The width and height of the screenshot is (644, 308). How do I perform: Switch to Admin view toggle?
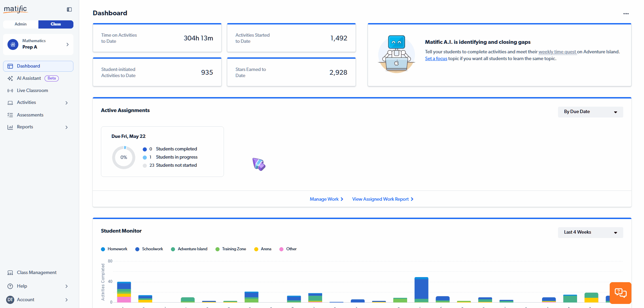pos(21,24)
